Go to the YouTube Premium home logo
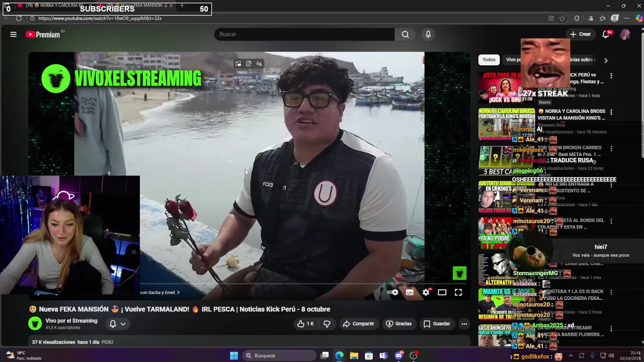The width and height of the screenshot is (644, 362). (x=43, y=34)
